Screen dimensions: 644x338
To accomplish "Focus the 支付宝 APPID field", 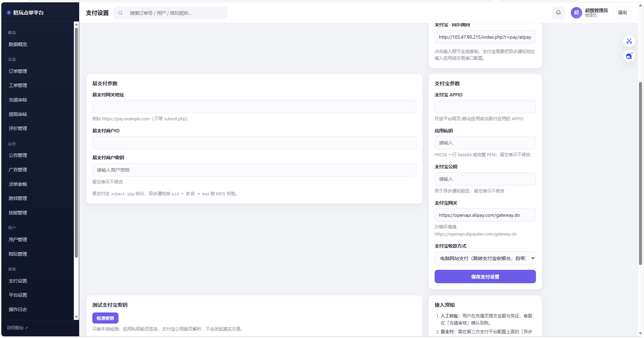I will (x=485, y=107).
